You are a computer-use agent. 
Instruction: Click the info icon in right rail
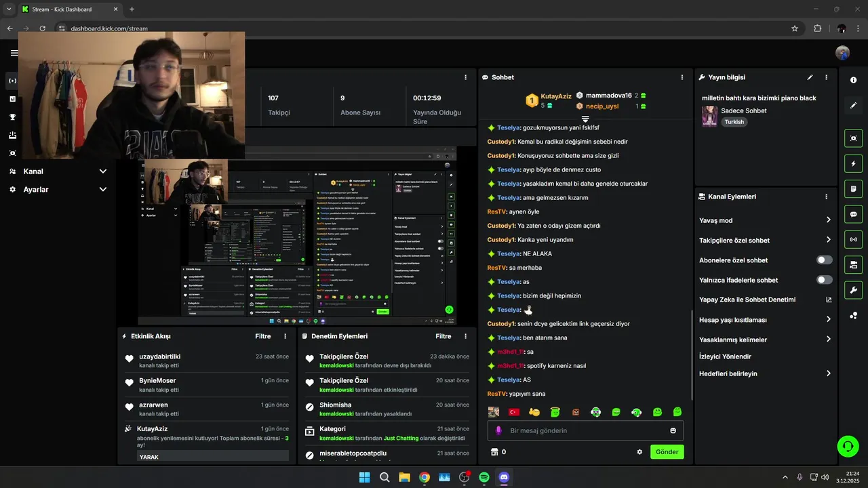[853, 80]
